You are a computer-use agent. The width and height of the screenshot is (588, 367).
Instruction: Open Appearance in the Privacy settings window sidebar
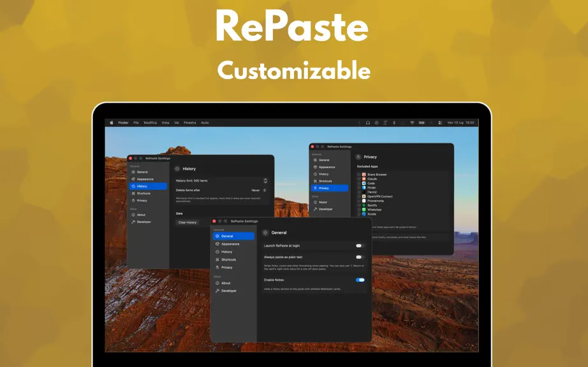(330, 167)
